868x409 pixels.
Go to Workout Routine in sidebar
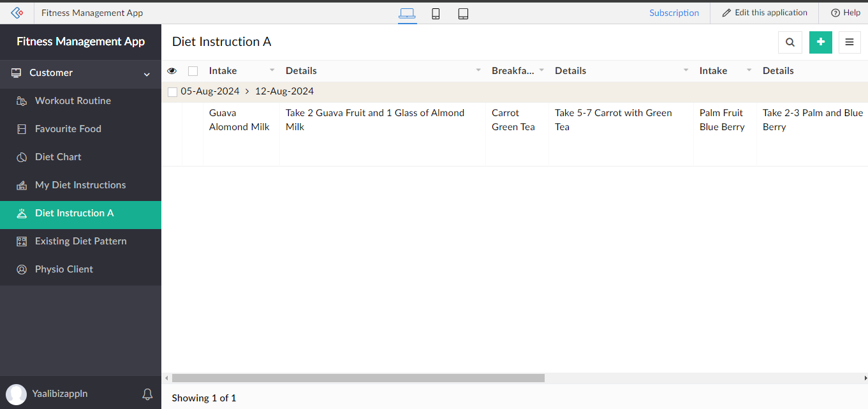click(73, 101)
